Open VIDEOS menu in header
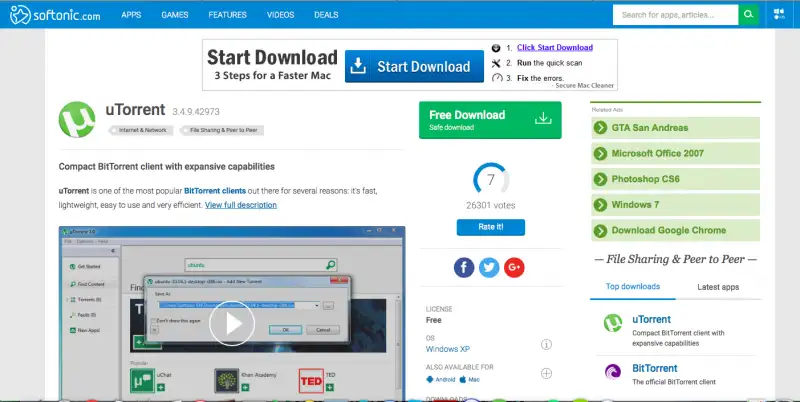Screen dimensions: 800x402 coord(281,15)
